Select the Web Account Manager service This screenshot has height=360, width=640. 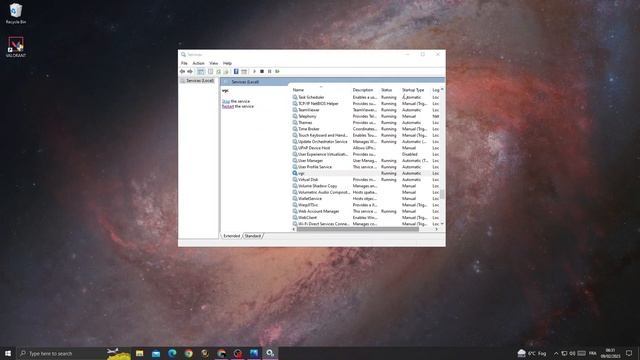[x=366, y=211]
